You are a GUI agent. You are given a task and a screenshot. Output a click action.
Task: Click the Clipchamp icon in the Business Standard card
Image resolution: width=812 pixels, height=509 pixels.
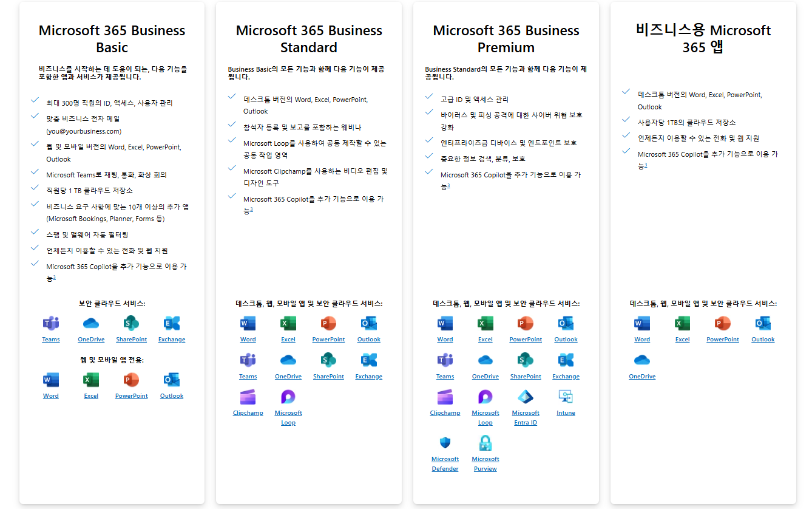pos(248,397)
